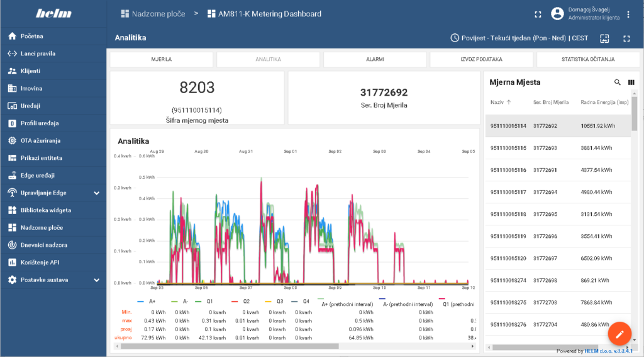Screen dimensions: 644x357
Task: Open OTA ažuriranja in sidebar
Action: tap(40, 140)
